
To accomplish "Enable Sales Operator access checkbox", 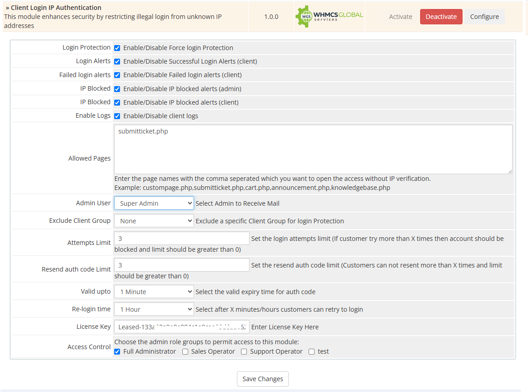I will pos(185,352).
